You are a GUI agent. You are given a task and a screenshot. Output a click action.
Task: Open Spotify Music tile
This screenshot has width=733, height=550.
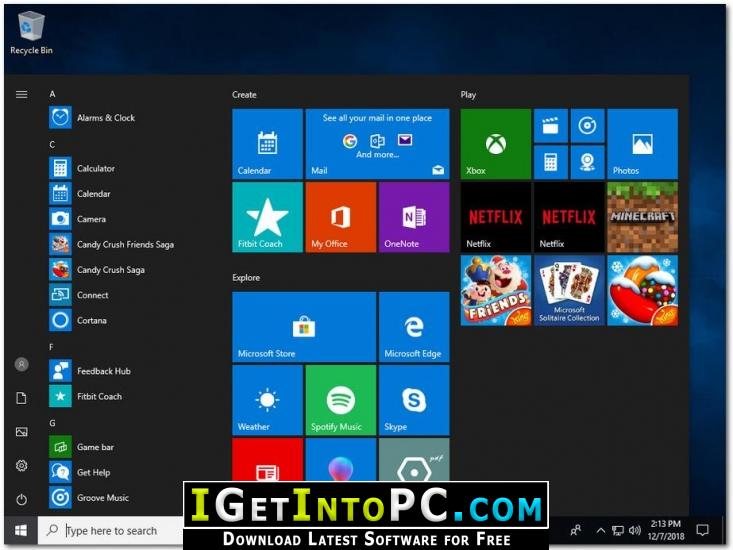pos(341,400)
